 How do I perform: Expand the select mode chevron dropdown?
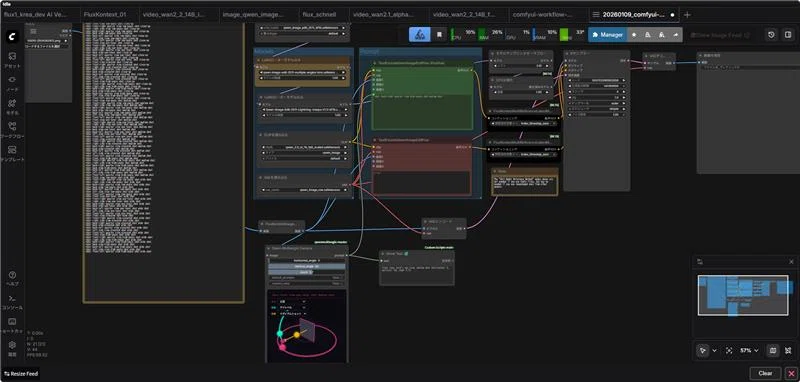click(x=714, y=350)
